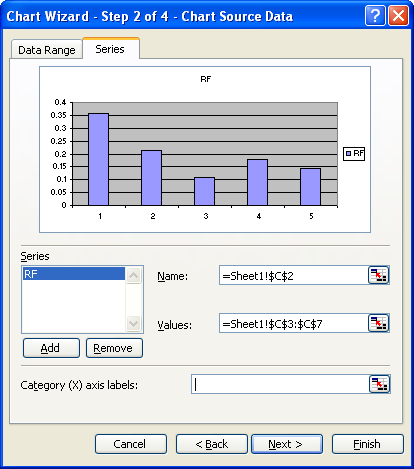This screenshot has width=414, height=469.
Task: Cancel the Chart Wizard
Action: coord(131,444)
